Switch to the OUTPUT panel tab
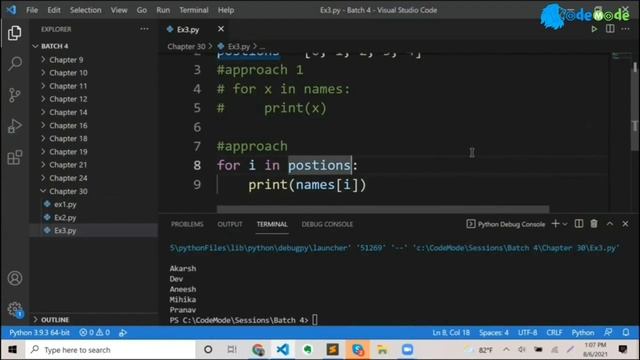 click(x=230, y=224)
